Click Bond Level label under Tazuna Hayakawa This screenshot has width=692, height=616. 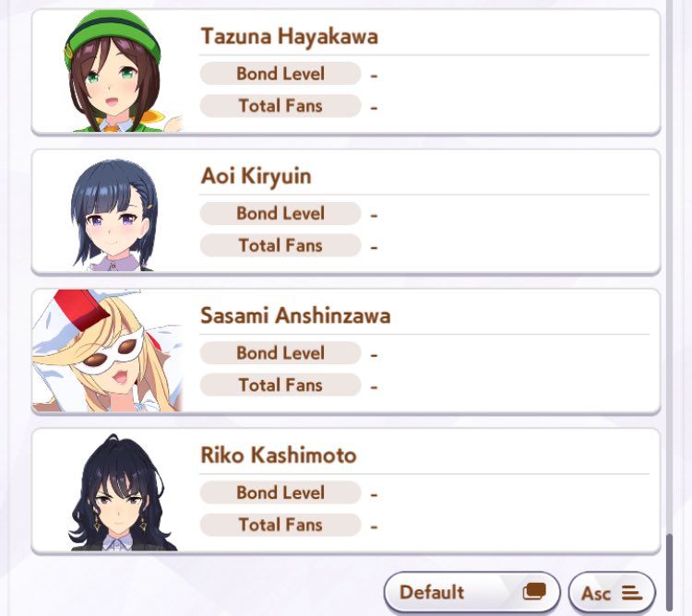(280, 74)
